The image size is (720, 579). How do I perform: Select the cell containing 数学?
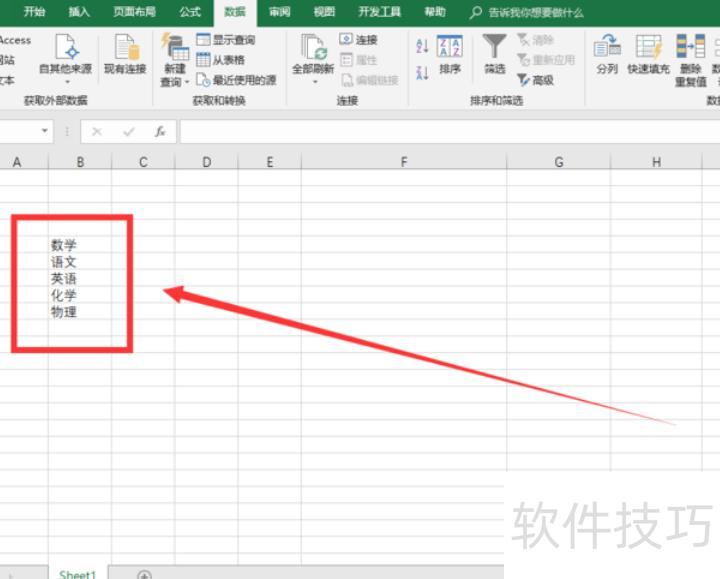[x=80, y=245]
